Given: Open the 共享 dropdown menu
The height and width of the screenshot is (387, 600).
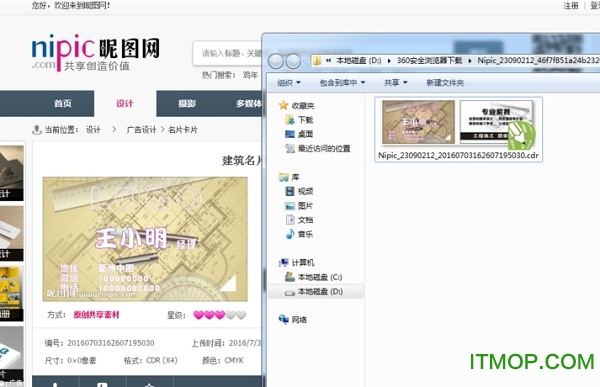Looking at the screenshot, I should (x=396, y=82).
